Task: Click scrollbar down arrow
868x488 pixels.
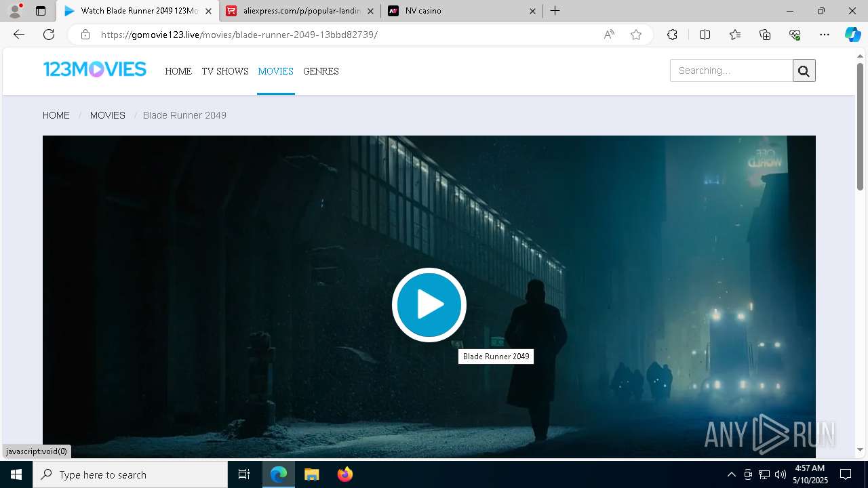Action: point(860,449)
